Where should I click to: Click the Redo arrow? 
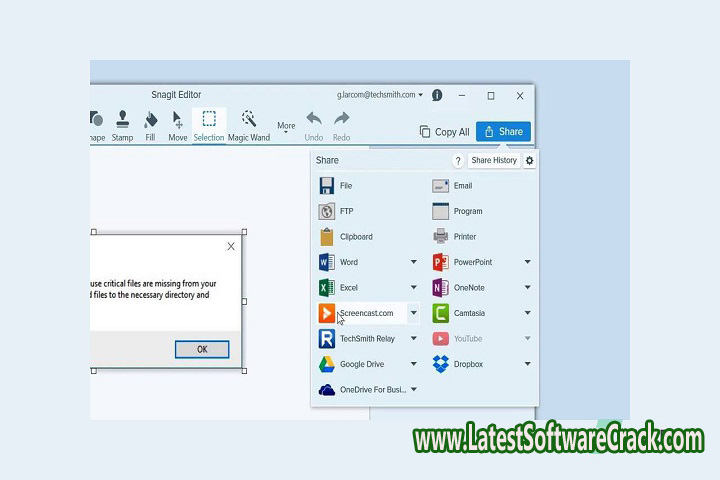[x=341, y=125]
